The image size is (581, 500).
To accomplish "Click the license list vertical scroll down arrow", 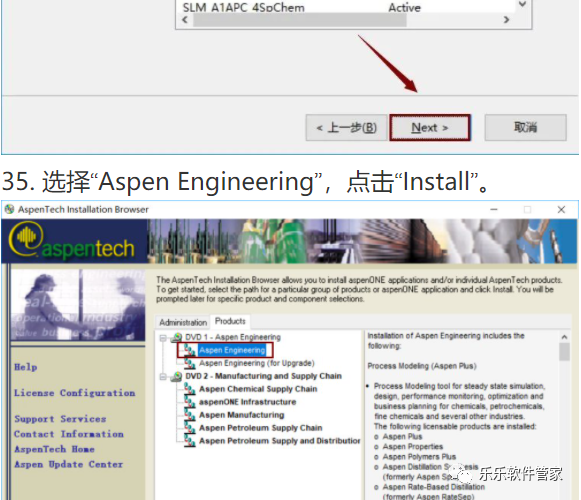I will (x=522, y=5).
